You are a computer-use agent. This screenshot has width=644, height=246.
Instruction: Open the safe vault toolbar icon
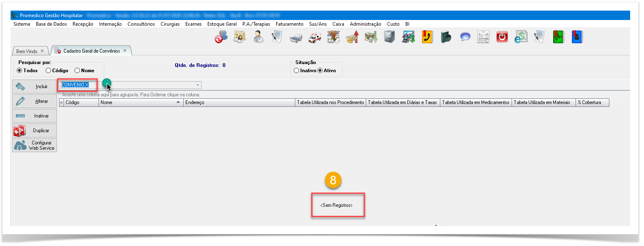389,37
